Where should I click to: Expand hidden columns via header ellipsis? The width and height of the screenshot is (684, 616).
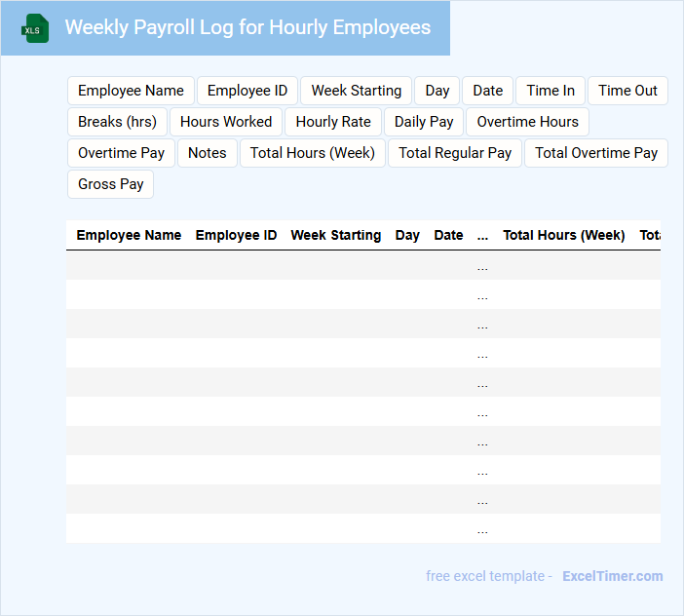(482, 235)
